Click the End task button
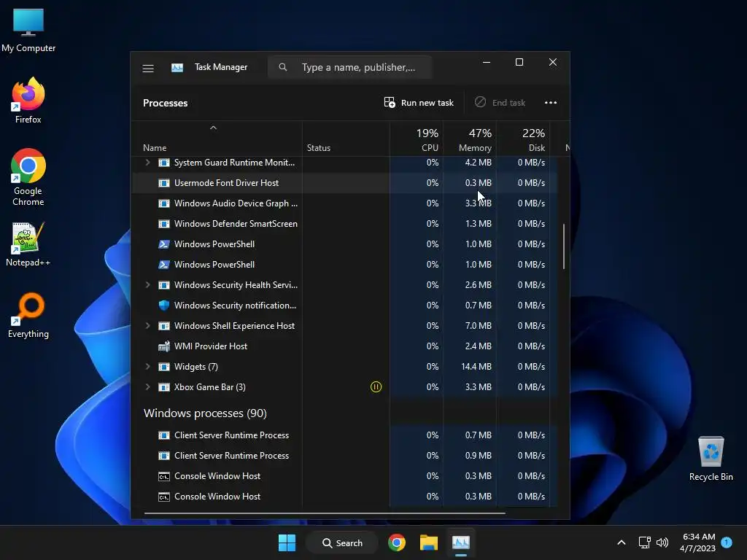 (500, 102)
